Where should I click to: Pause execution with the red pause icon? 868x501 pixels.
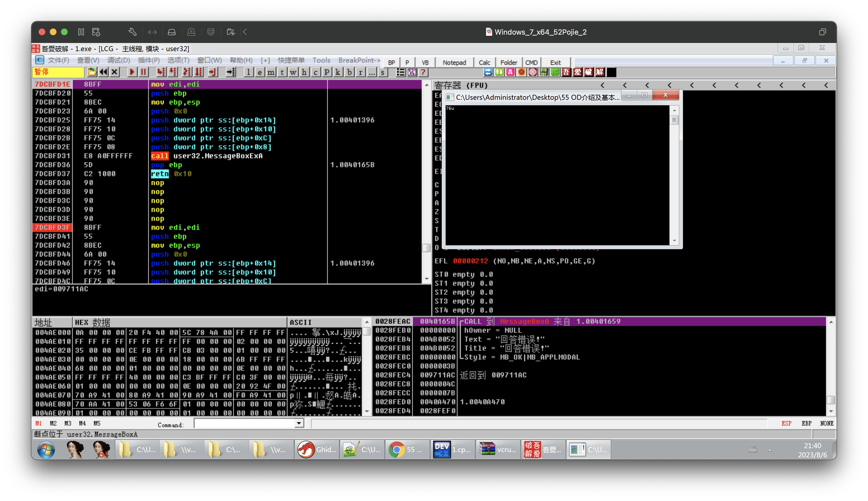click(x=143, y=72)
